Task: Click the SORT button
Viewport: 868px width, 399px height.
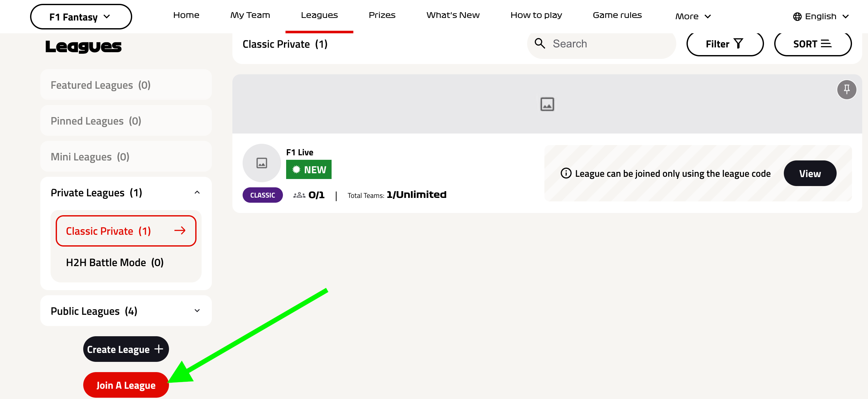Action: click(x=813, y=44)
